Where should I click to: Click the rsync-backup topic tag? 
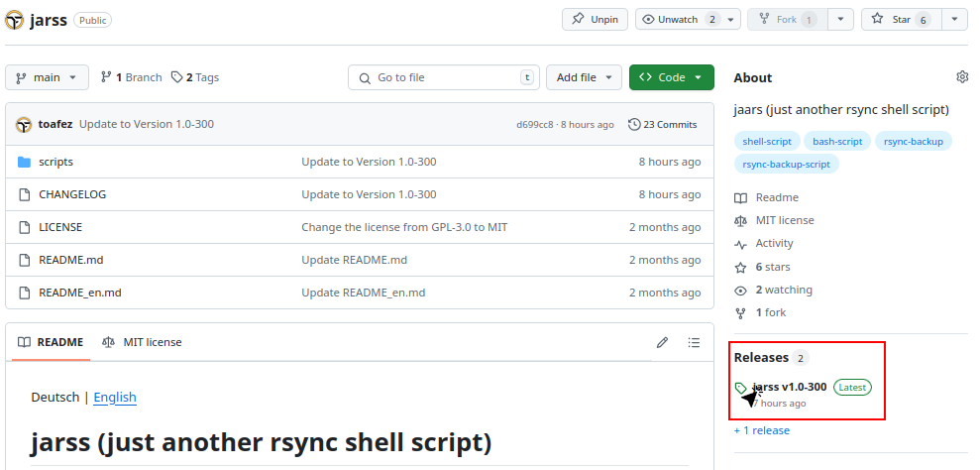tap(913, 141)
